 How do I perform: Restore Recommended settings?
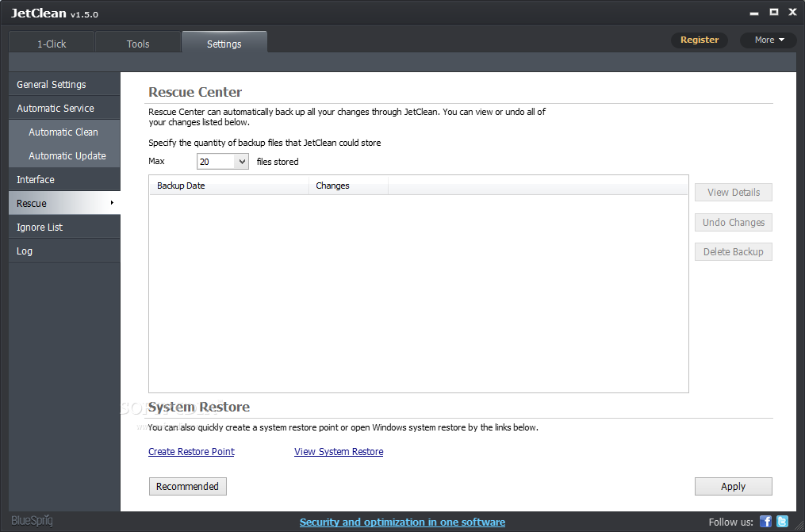click(x=187, y=486)
